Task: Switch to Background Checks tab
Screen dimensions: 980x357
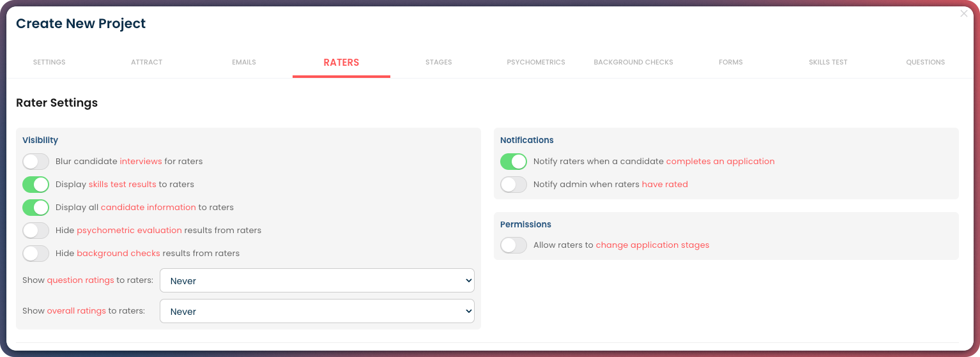Action: (x=633, y=63)
